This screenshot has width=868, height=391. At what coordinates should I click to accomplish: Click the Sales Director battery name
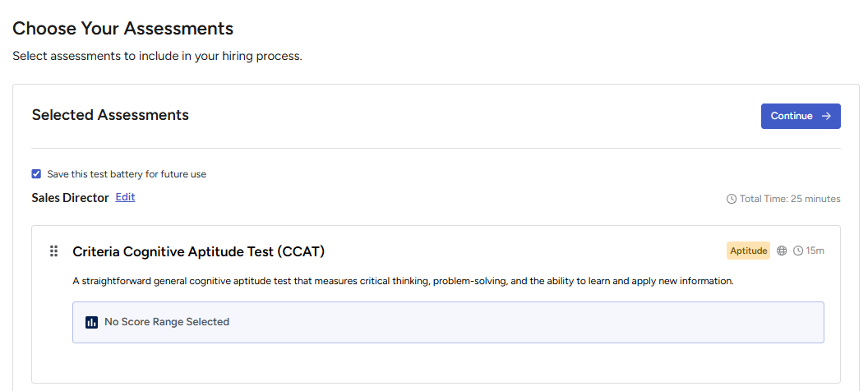[x=71, y=198]
